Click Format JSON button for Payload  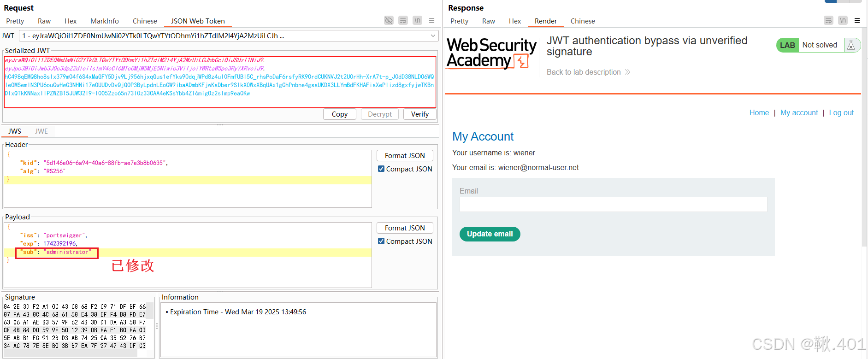coord(405,228)
